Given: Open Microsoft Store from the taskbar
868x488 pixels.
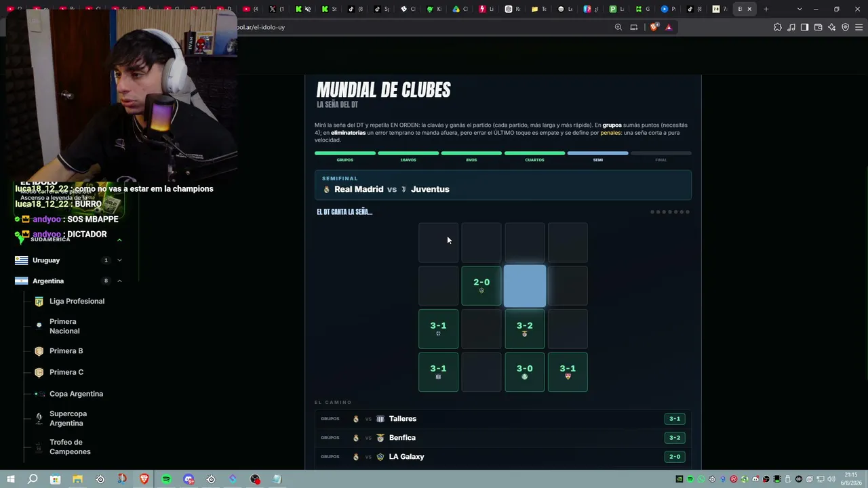Looking at the screenshot, I should pos(56,479).
